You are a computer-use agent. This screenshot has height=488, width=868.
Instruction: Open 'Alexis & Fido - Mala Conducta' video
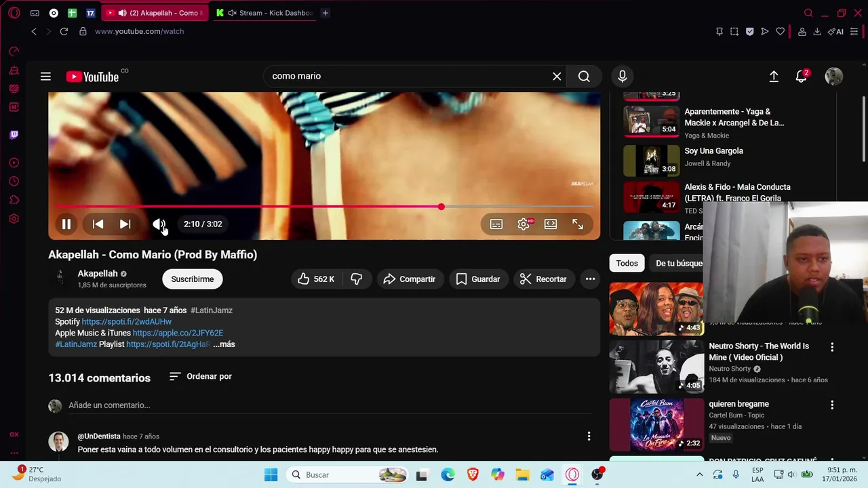click(737, 192)
